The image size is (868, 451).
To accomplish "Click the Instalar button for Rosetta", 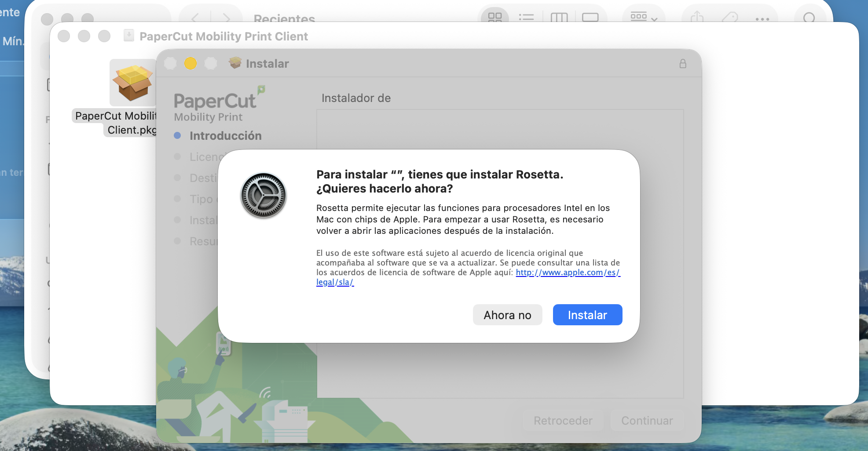I will tap(587, 315).
